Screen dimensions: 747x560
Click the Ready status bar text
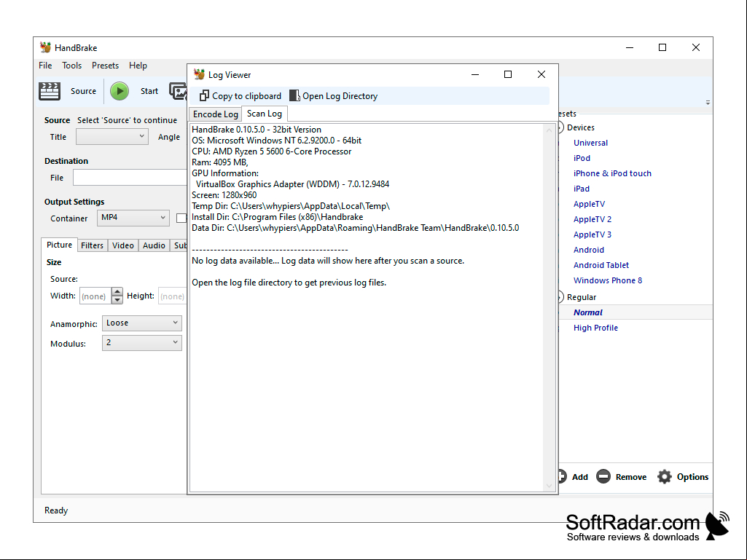(x=56, y=510)
